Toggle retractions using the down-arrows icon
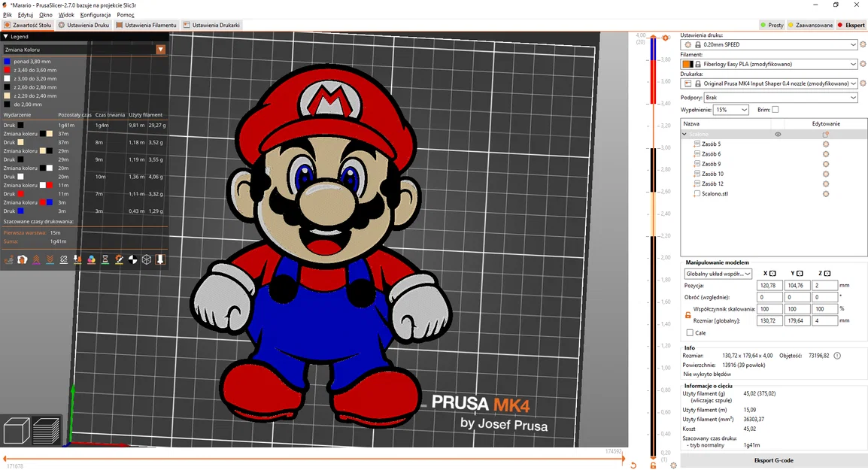Viewport: 868px width, 470px height. point(50,259)
